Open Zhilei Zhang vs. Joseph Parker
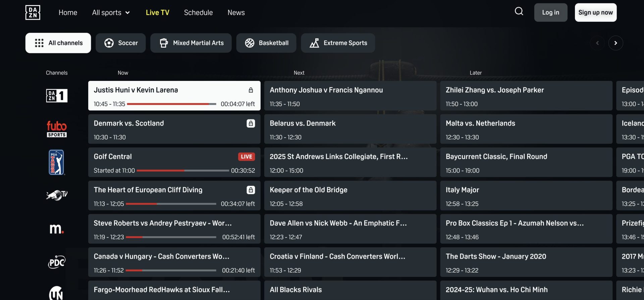This screenshot has height=300, width=644. (526, 96)
